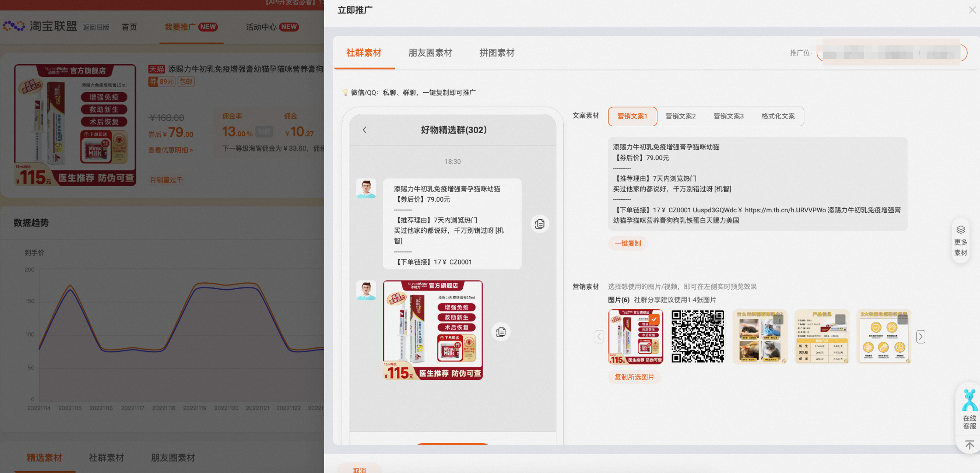
Task: Check the 5大功能 image checkbox
Action: coord(903,319)
